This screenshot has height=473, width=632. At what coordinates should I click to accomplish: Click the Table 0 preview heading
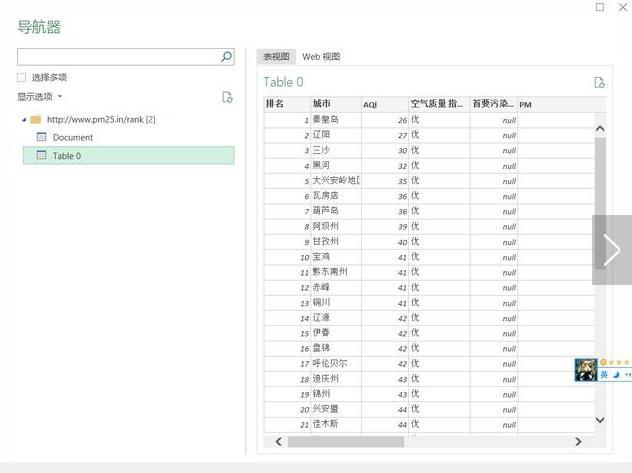point(283,82)
